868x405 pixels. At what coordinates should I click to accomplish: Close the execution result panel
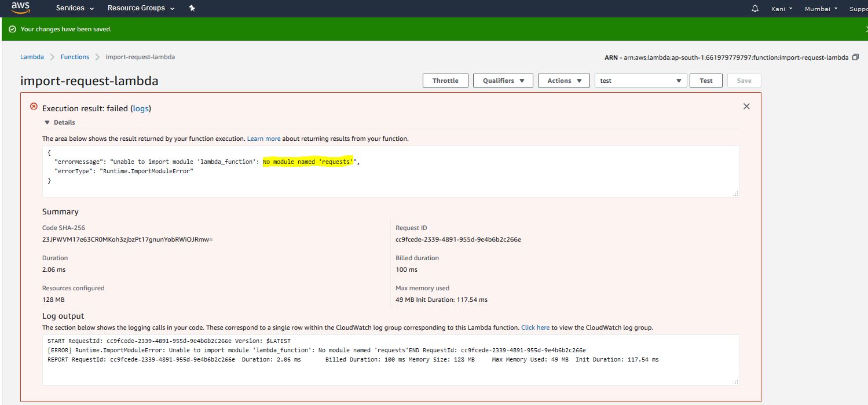point(746,106)
